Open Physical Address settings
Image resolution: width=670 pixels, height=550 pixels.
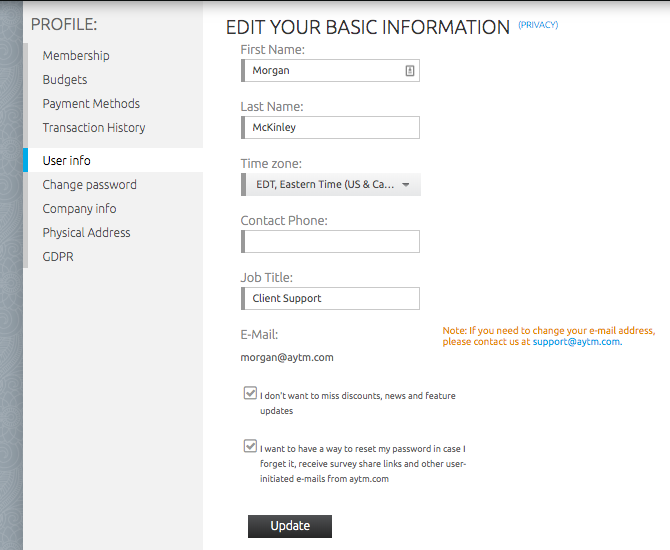tap(86, 233)
